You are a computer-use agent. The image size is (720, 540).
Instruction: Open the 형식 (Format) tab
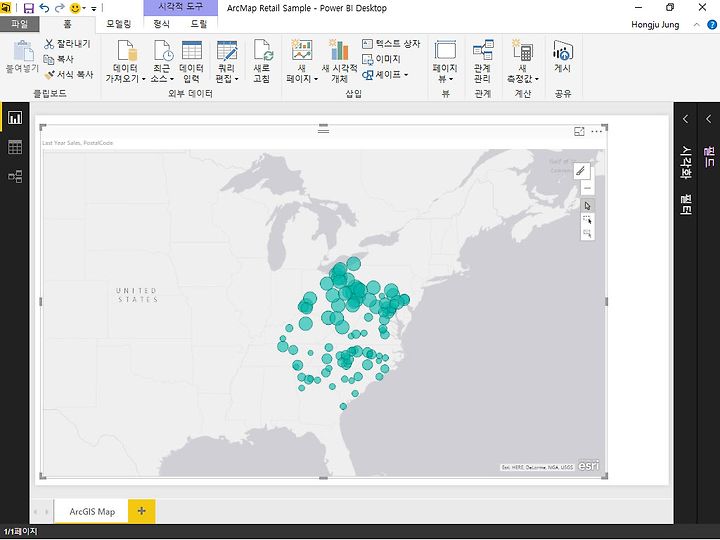point(162,24)
